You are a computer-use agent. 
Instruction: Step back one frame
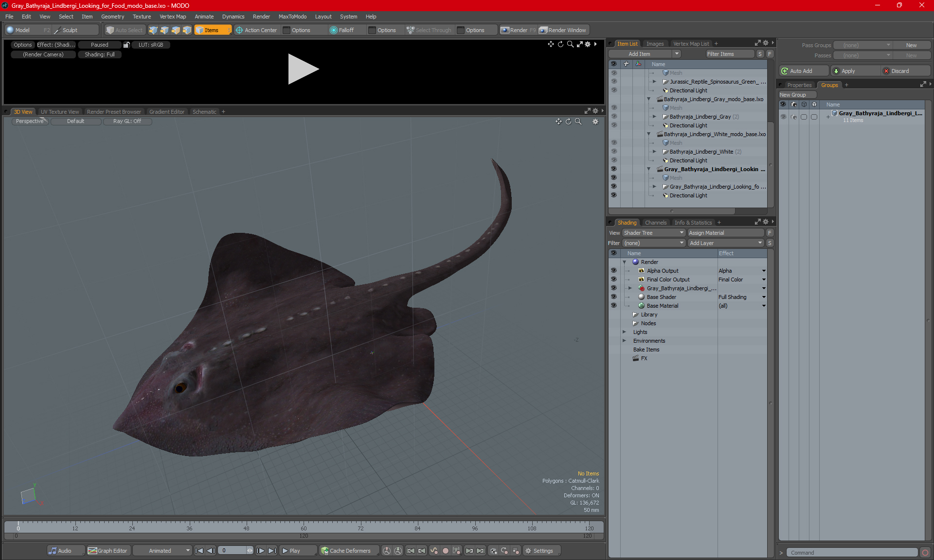coord(211,551)
